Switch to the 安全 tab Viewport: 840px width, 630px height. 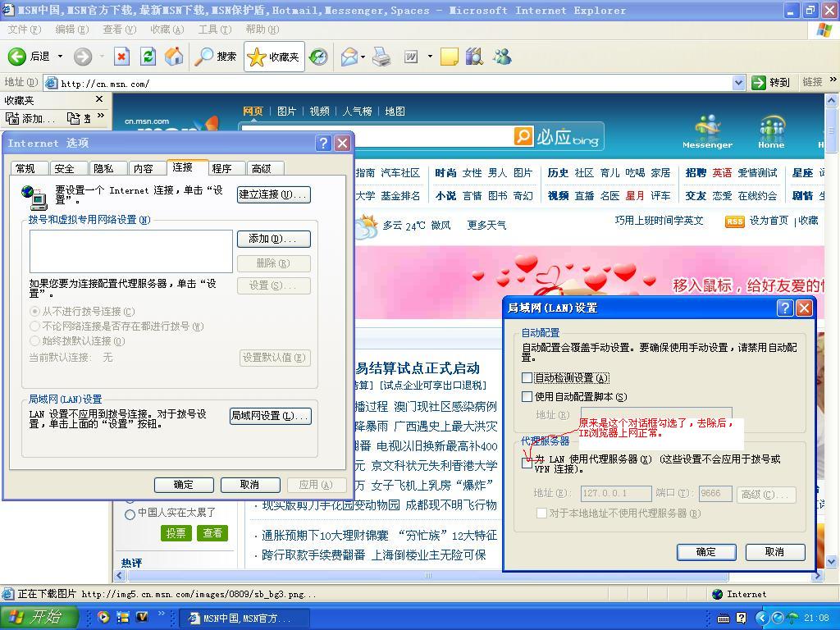(68, 169)
